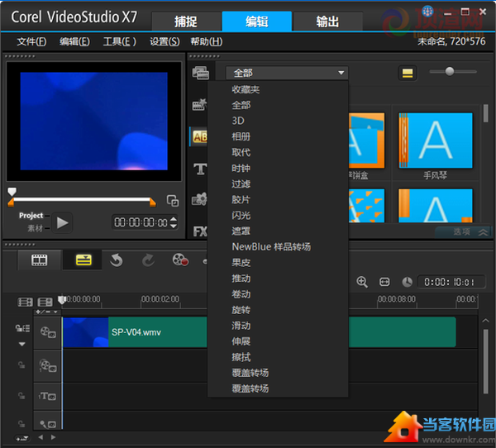Toggle timeline view mode button
Image resolution: width=496 pixels, height=448 pixels.
(x=83, y=260)
